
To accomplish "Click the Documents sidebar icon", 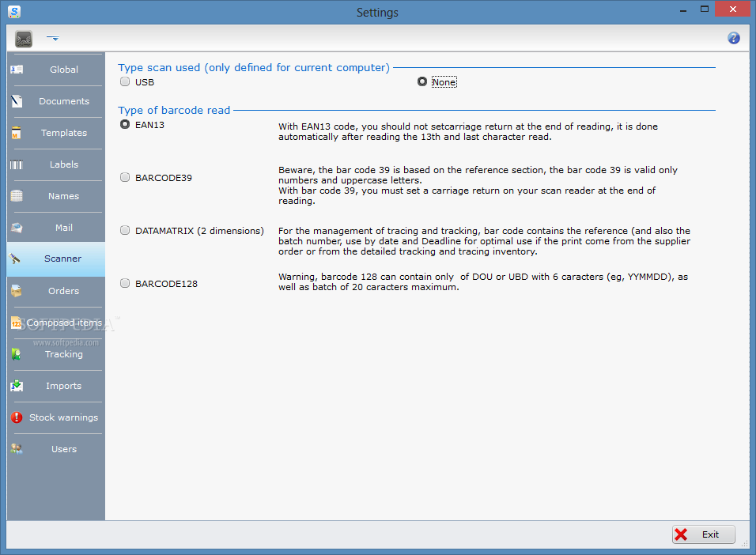I will pos(17,101).
